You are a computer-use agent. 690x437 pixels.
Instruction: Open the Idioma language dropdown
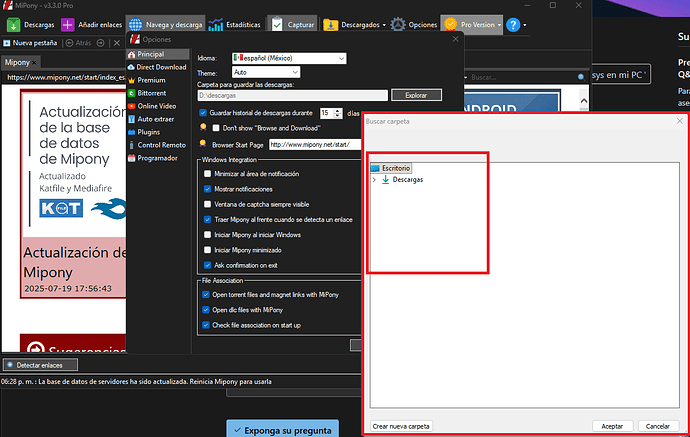coord(288,59)
